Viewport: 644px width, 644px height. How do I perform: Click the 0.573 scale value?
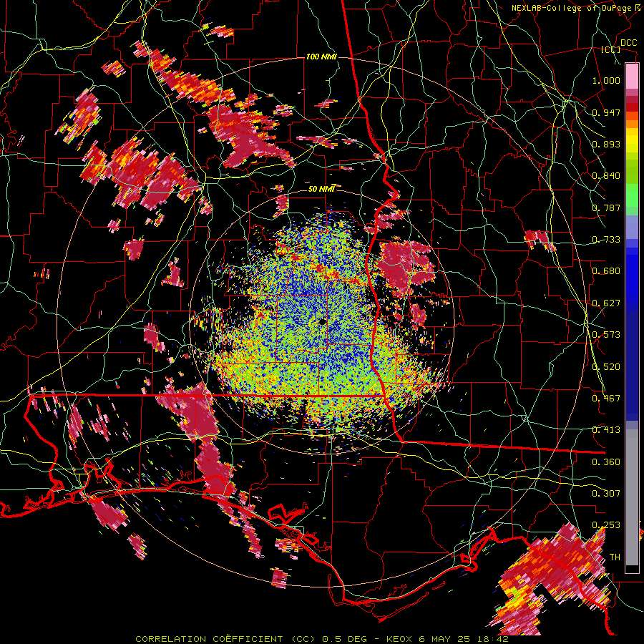[x=606, y=335]
